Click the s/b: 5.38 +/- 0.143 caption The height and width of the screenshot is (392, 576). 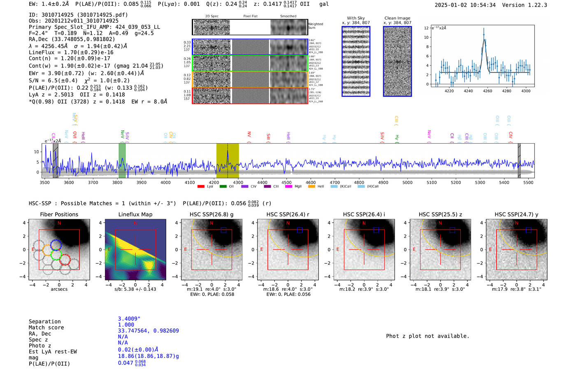pos(135,289)
